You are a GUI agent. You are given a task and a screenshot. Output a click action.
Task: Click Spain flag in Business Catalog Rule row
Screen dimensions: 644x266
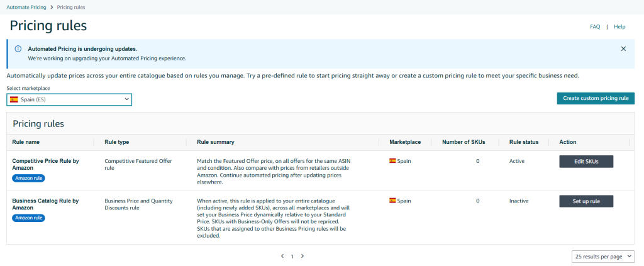point(392,201)
